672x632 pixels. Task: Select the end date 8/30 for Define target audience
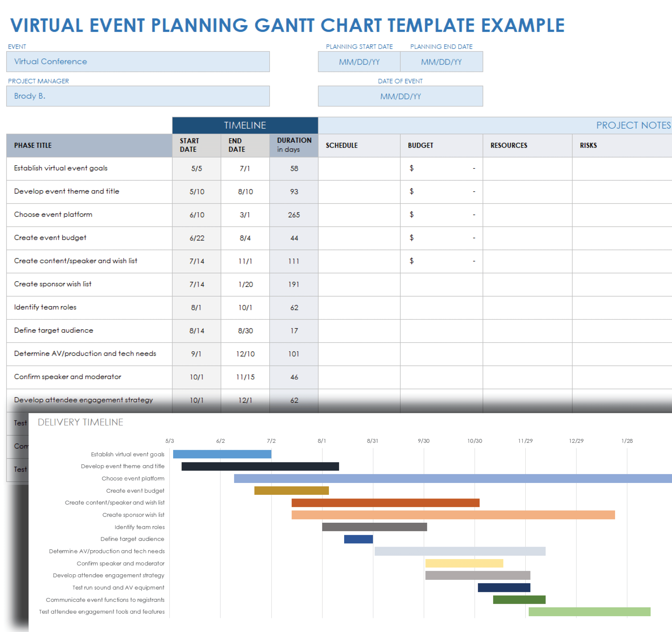(245, 331)
